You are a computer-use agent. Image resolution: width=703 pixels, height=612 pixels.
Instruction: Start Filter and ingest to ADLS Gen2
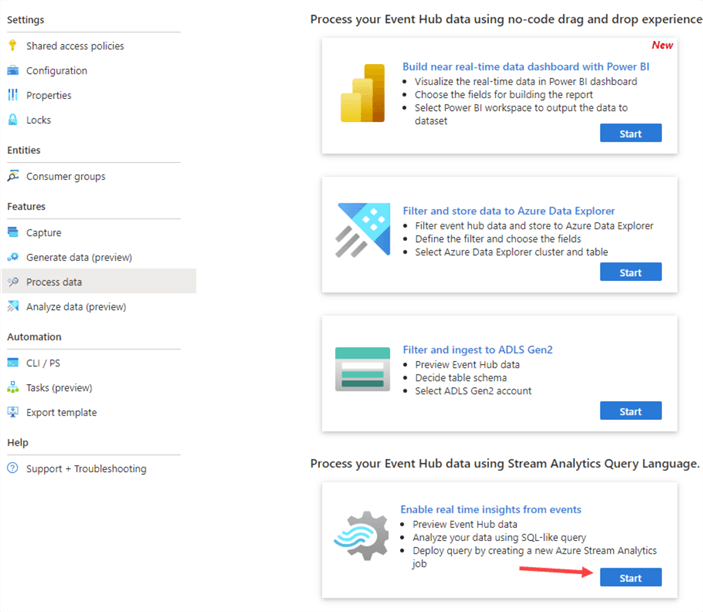tap(630, 411)
